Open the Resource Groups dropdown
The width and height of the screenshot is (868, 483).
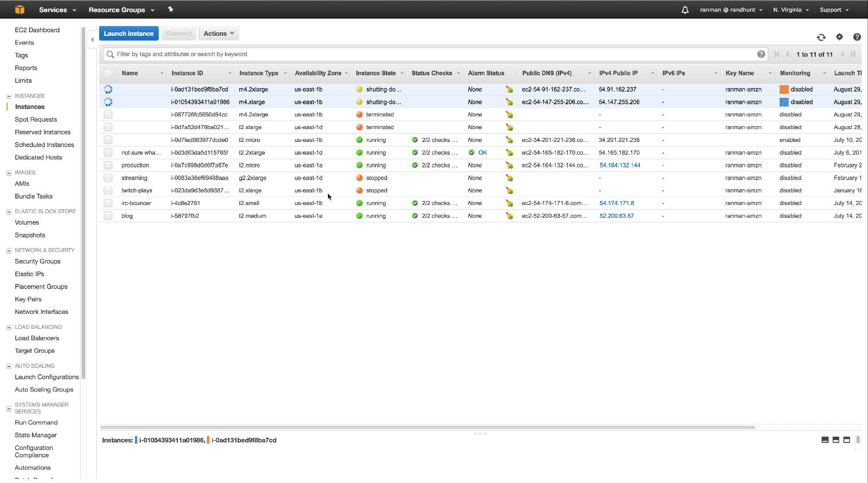122,10
